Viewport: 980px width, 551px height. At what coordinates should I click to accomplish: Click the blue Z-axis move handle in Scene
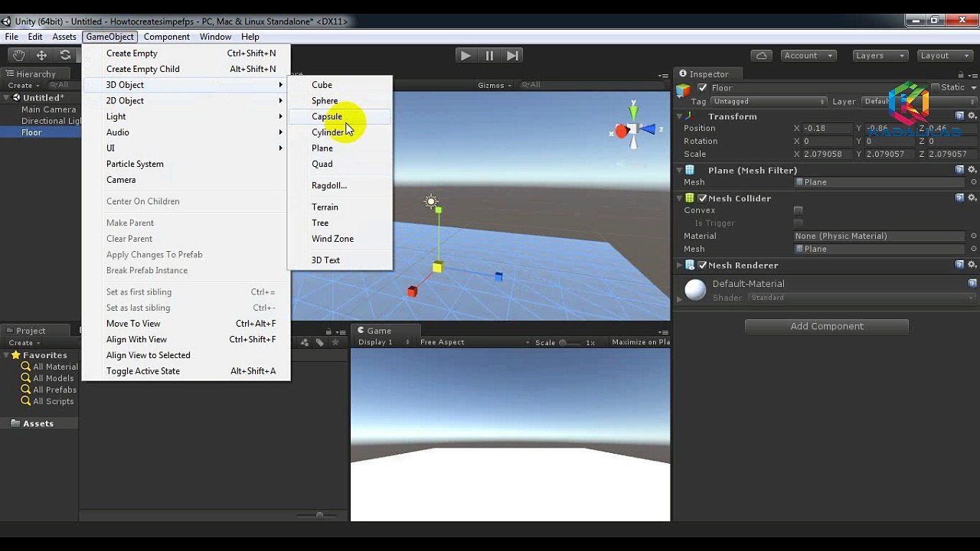point(498,276)
